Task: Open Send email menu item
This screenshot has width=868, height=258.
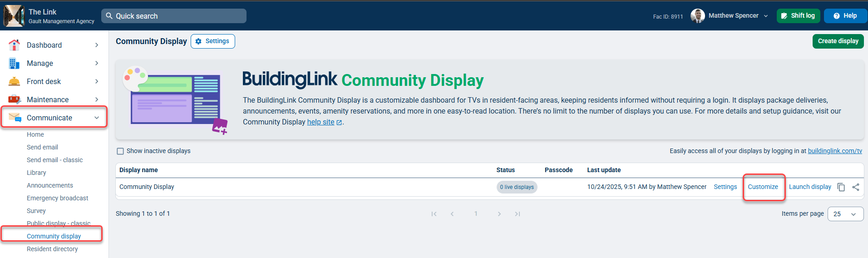Action: click(x=42, y=147)
